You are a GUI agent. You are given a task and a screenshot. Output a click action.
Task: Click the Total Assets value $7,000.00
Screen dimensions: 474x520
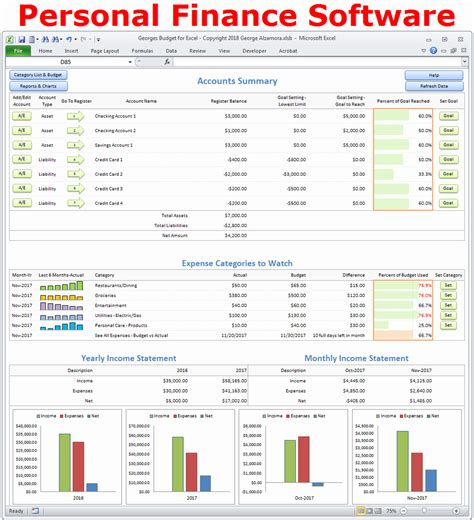(x=236, y=216)
